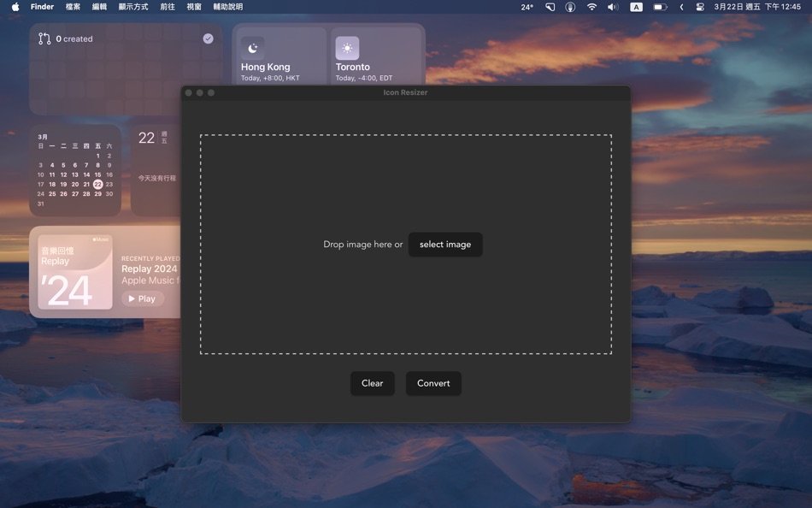Click the pull request icon in widget
812x508 pixels.
coord(44,38)
